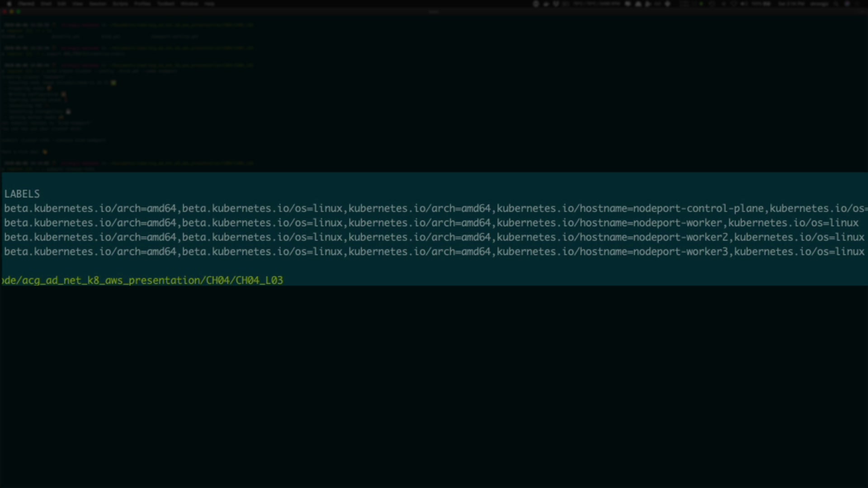Open the Window menu
The width and height of the screenshot is (868, 488).
point(189,4)
